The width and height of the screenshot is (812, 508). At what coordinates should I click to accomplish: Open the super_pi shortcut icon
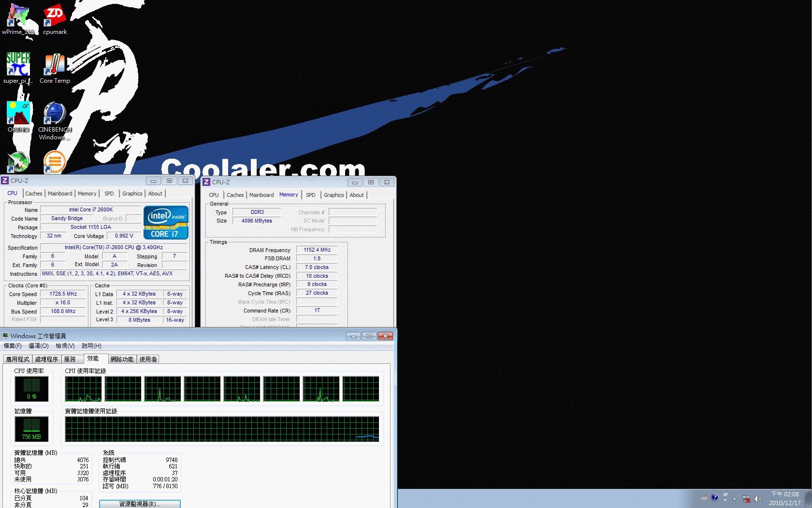click(x=18, y=68)
